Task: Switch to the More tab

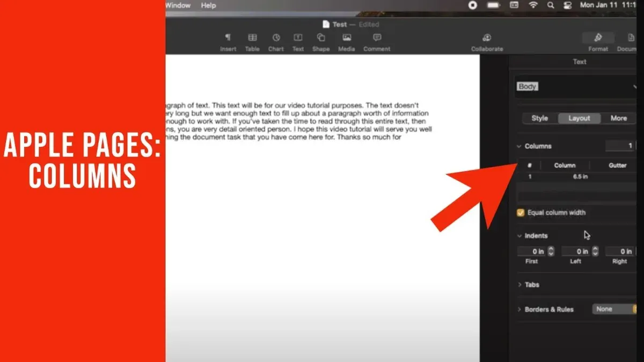Action: point(618,118)
